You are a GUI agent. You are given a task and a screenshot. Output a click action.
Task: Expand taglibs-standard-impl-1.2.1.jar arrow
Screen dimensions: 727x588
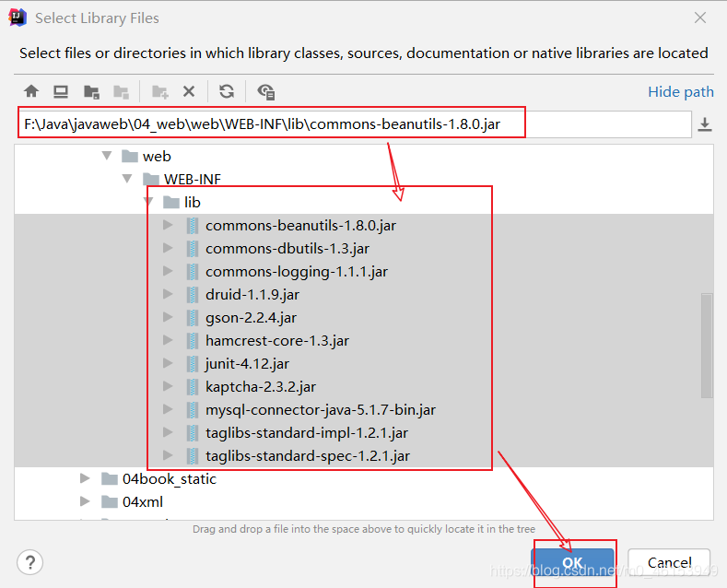pyautogui.click(x=168, y=432)
